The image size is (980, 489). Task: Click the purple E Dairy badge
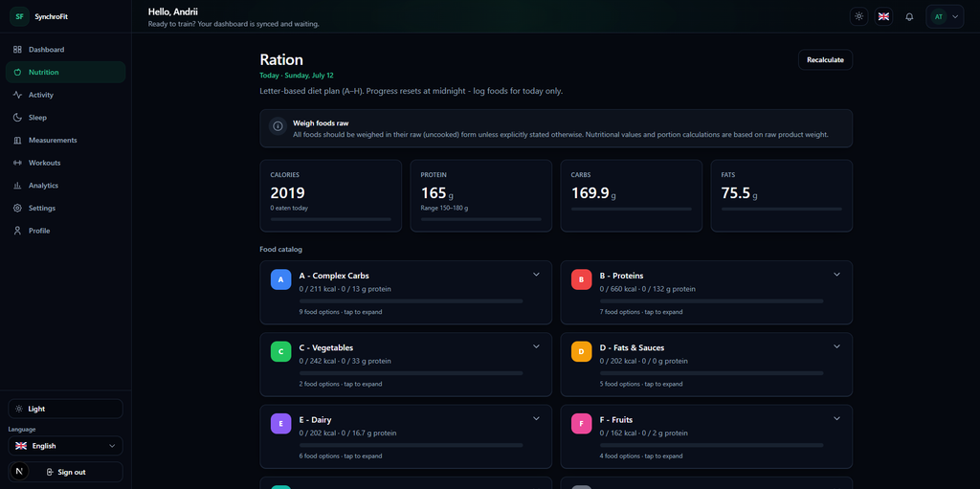pos(280,423)
